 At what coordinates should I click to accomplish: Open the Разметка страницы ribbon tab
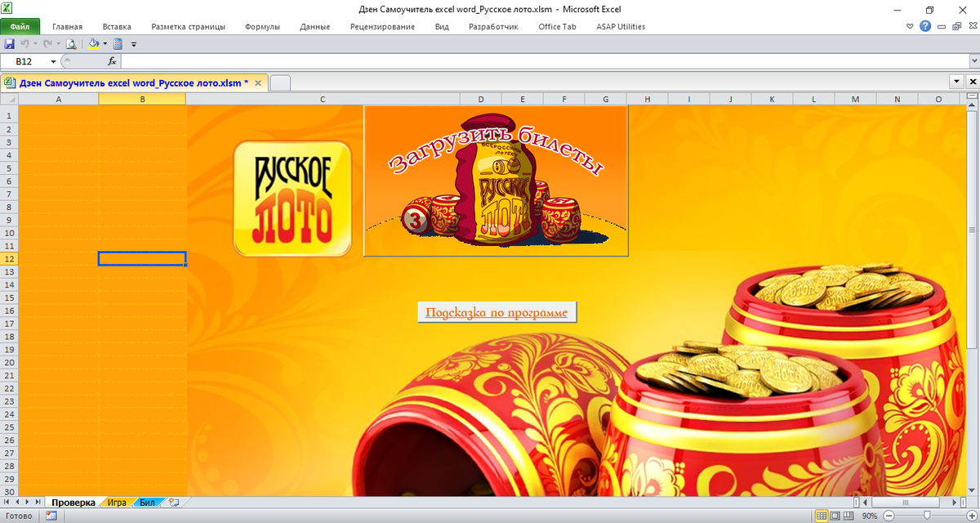[x=188, y=26]
